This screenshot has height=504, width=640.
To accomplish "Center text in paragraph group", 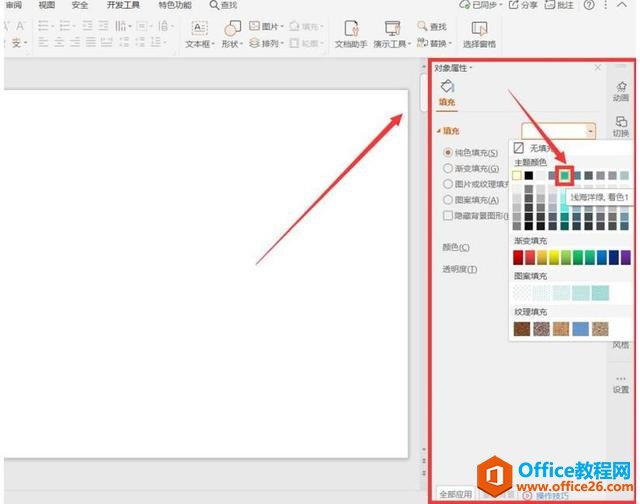I will click(x=59, y=42).
